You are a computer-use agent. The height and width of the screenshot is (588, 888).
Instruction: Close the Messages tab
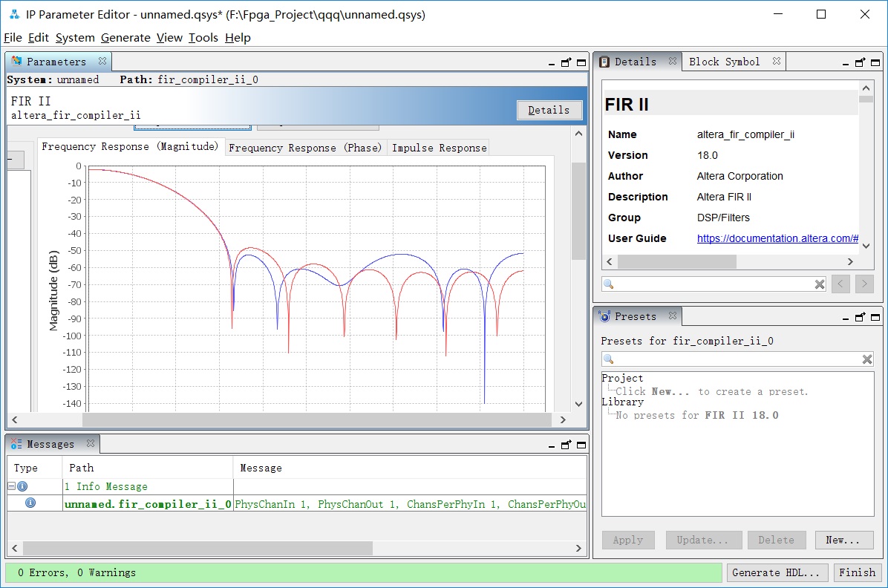(90, 443)
